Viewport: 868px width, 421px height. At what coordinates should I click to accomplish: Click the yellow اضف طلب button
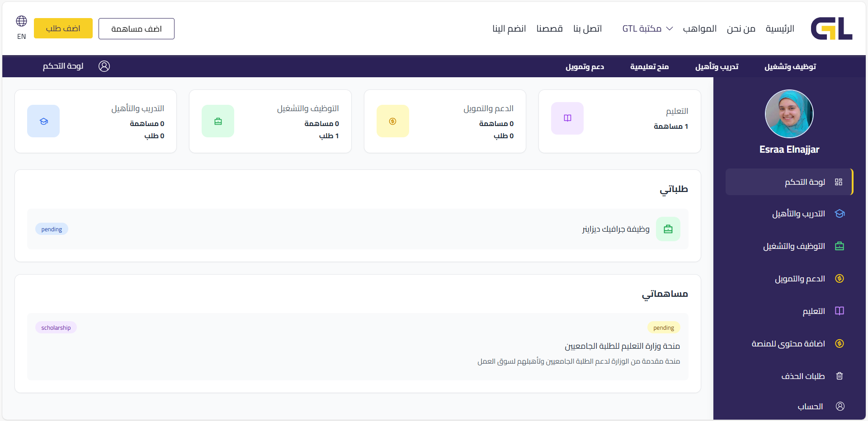point(63,28)
